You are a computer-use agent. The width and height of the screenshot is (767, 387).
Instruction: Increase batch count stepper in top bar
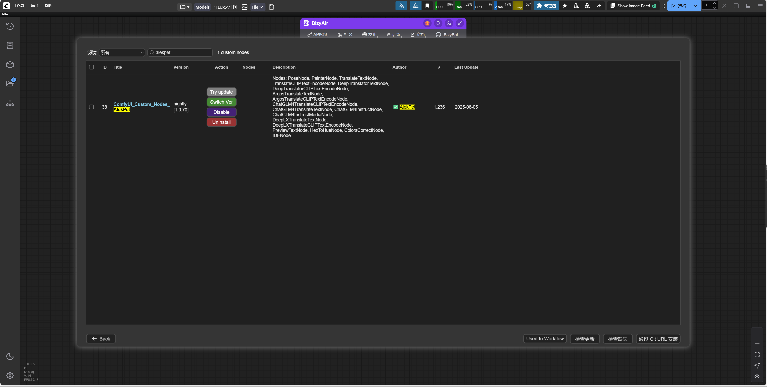coord(715,4)
